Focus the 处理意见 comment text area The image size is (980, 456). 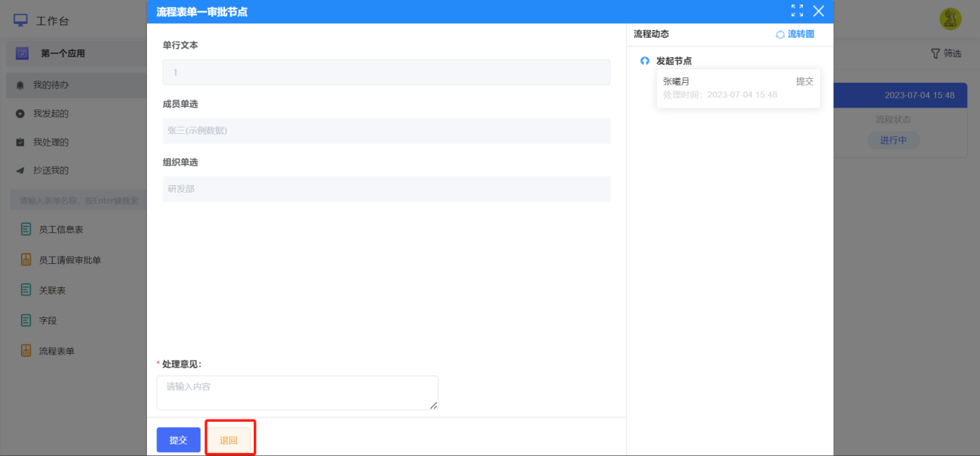297,393
